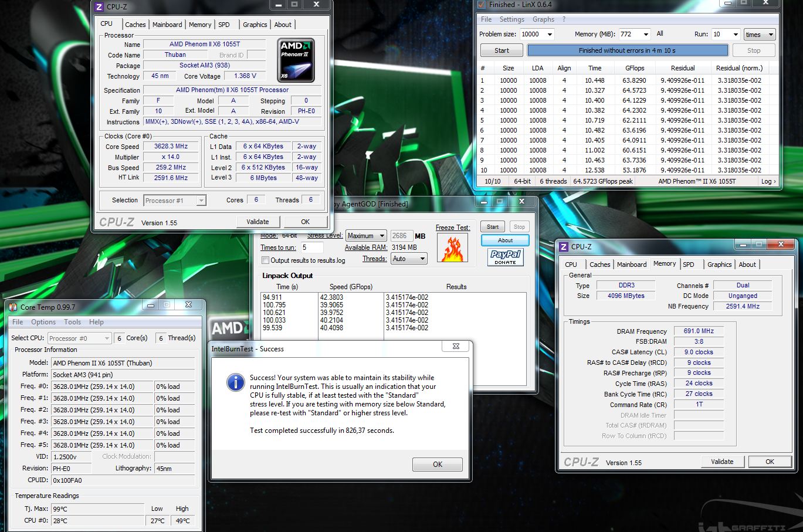Viewport: 803px width, 532px height.
Task: Click '64.5723 GFlops peak' in LinX status bar
Action: click(602, 181)
